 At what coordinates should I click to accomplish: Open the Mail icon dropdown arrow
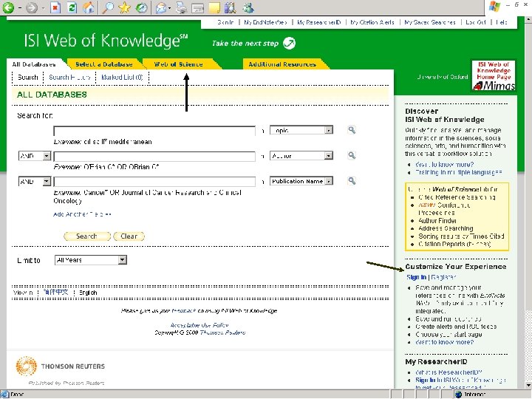tap(169, 8)
